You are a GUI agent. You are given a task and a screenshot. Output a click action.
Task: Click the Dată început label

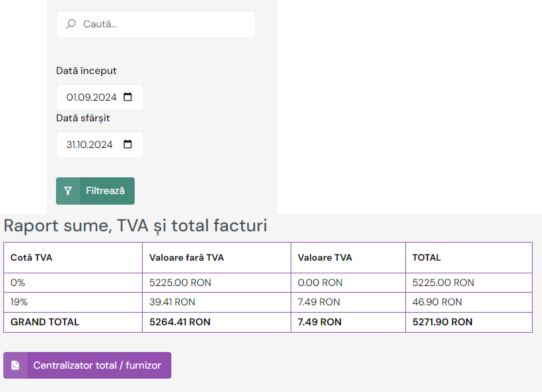(86, 71)
